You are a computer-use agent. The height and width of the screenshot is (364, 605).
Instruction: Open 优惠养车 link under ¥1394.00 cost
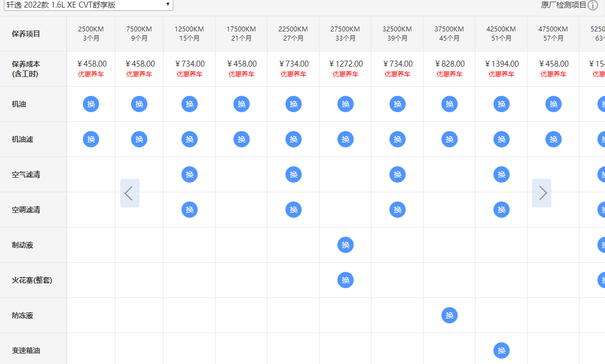[502, 74]
